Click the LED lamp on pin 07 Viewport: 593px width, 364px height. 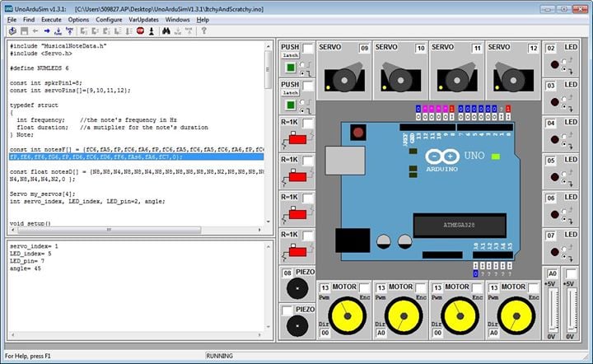554,252
